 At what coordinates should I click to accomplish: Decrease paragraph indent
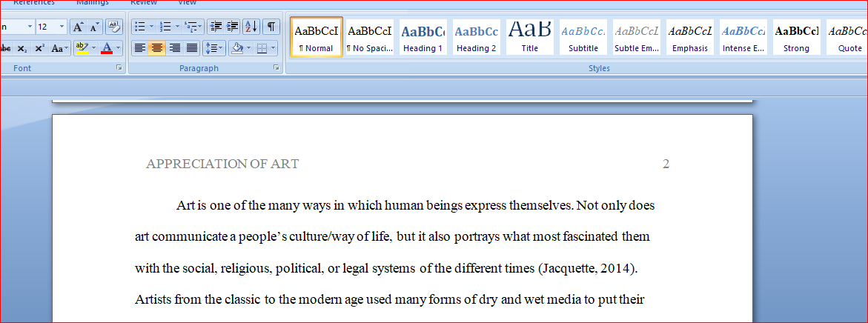pyautogui.click(x=216, y=27)
